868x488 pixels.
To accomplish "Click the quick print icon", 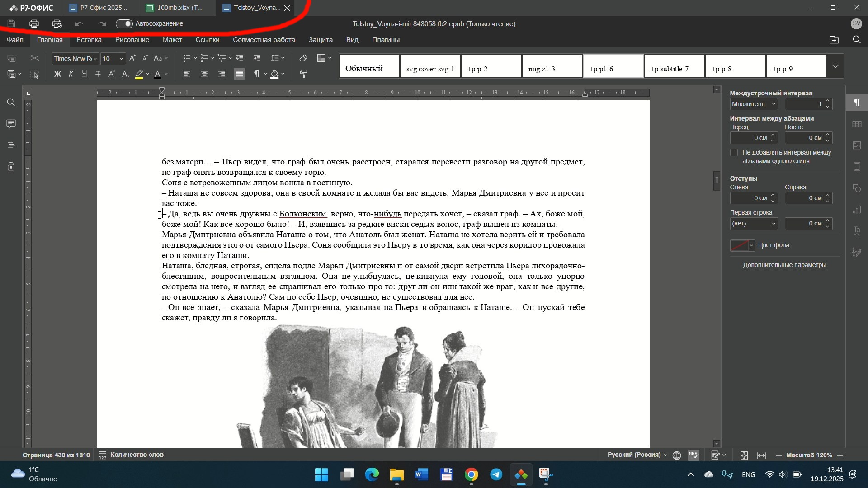I will (57, 24).
